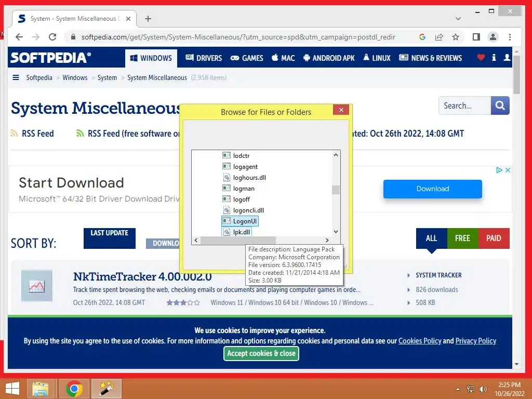This screenshot has height=399, width=532.
Task: Select loghours.dll in the file list
Action: (249, 178)
